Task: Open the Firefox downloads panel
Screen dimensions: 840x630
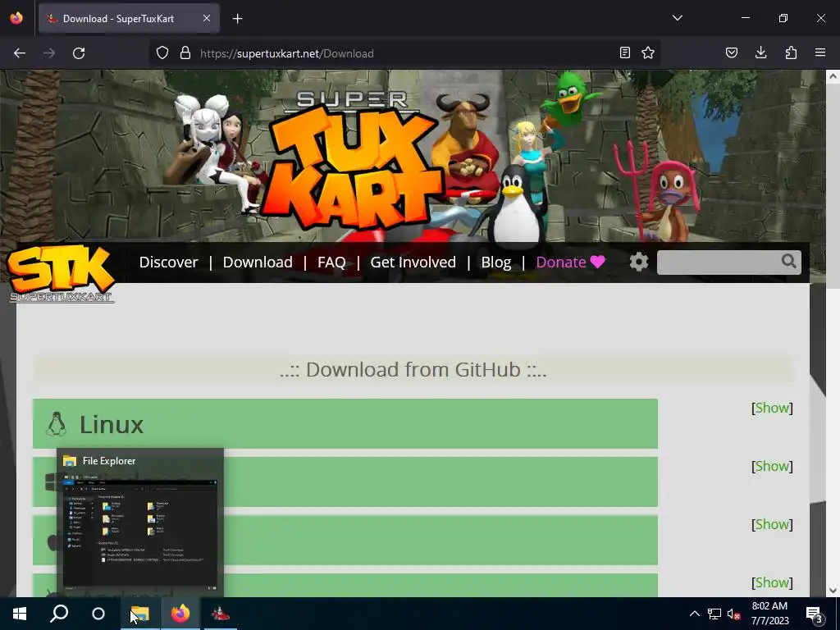Action: pos(760,52)
